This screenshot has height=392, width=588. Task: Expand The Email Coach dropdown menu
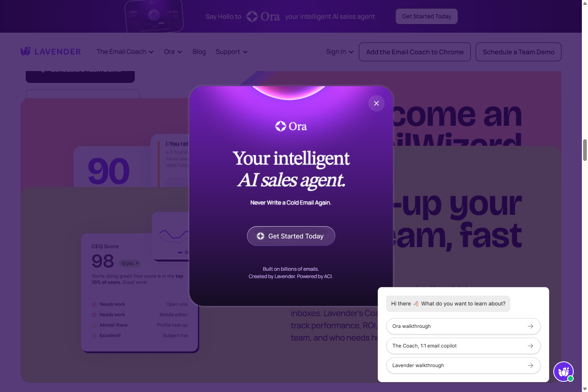point(121,51)
